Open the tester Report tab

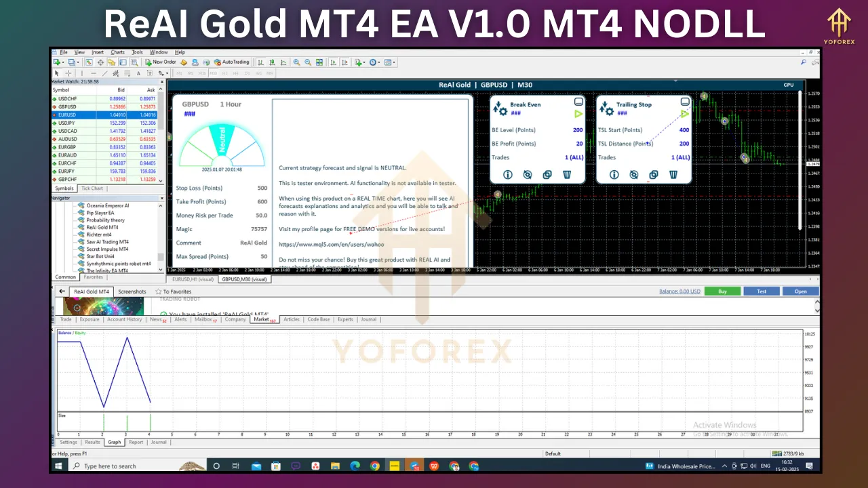point(136,442)
